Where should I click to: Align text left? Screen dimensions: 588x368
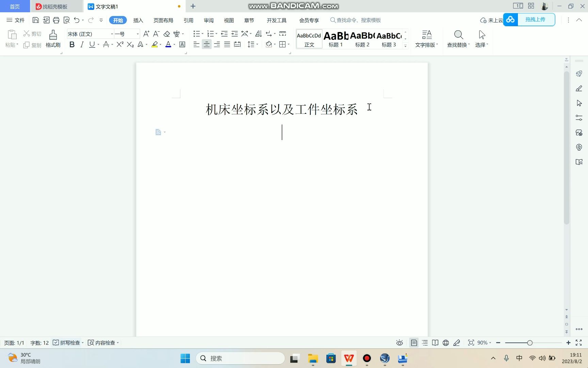click(x=196, y=44)
